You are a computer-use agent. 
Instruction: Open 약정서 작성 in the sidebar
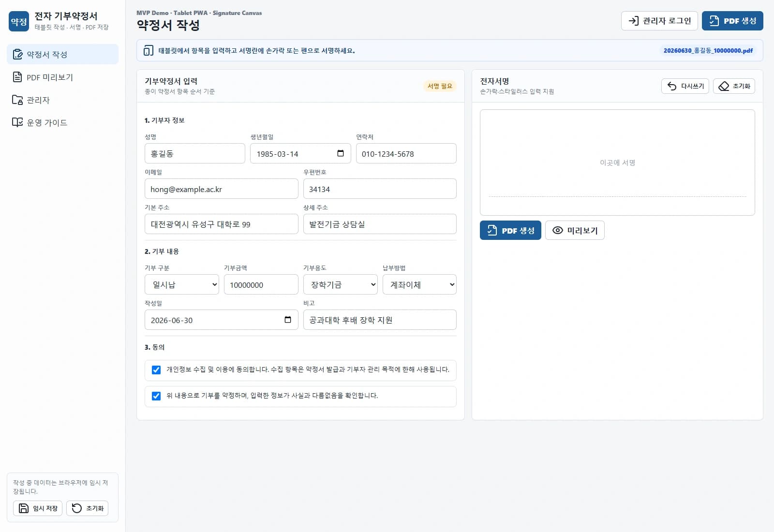click(62, 54)
